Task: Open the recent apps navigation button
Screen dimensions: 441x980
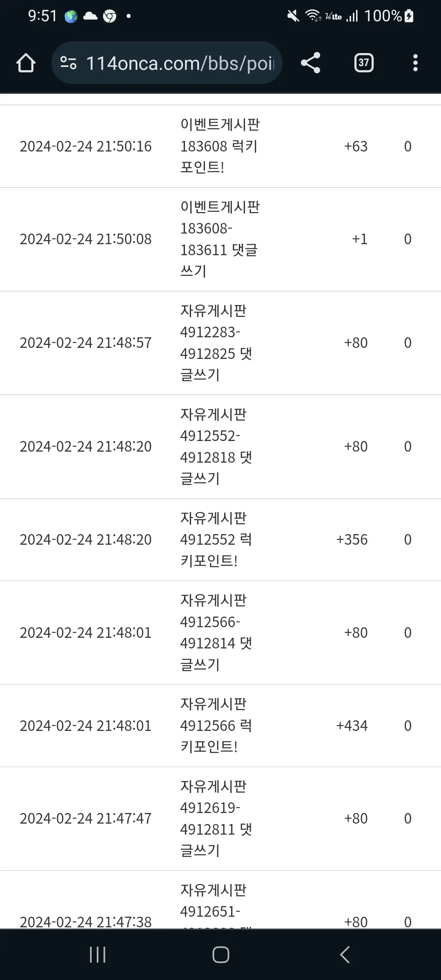Action: tap(97, 955)
